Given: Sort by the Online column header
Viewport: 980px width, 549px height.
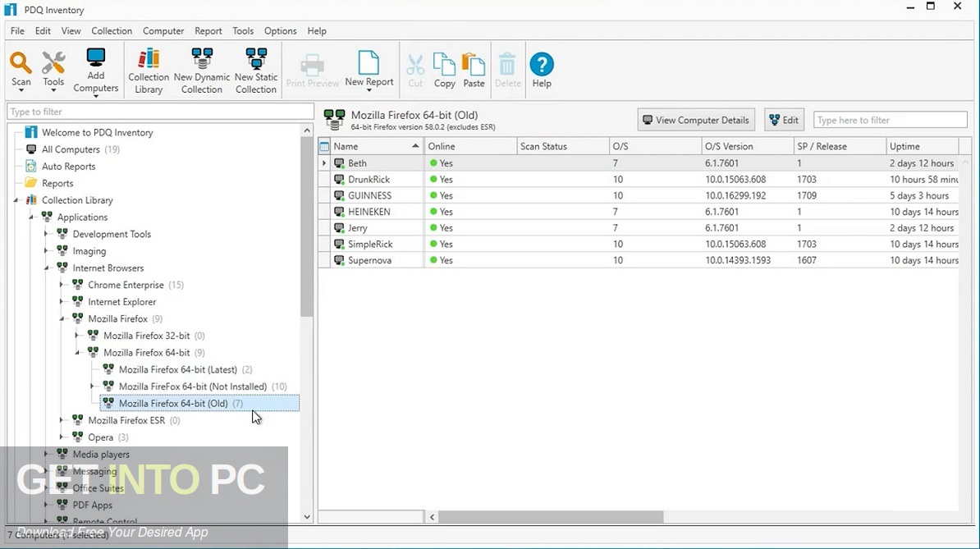Looking at the screenshot, I should pos(470,146).
